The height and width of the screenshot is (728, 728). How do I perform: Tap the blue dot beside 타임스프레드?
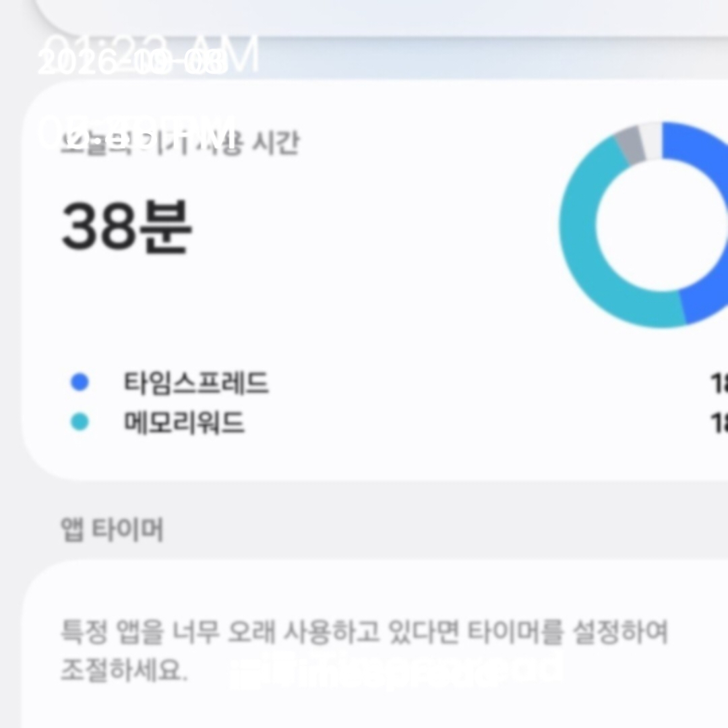click(80, 382)
